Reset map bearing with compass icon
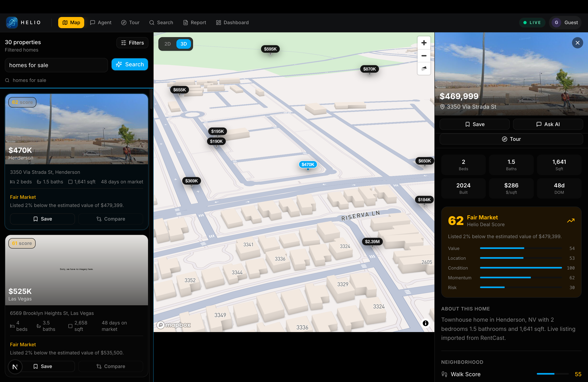Viewport: 588px width, 382px height. (424, 68)
